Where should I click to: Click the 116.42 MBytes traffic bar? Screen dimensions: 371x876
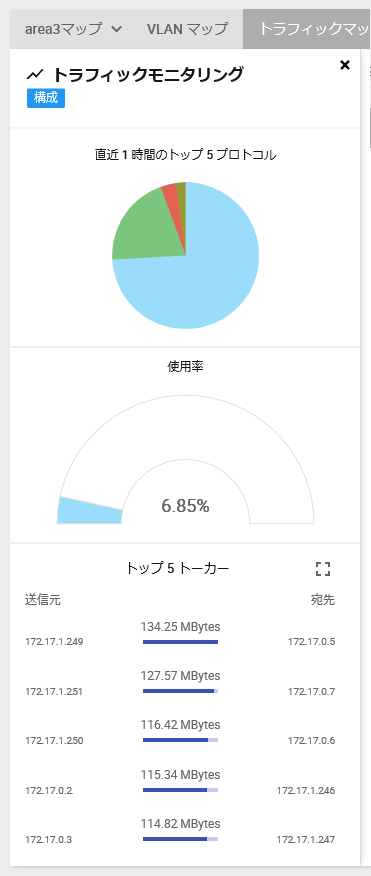(180, 740)
